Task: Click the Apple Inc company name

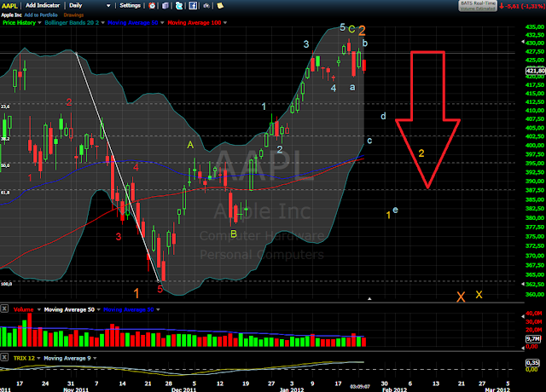Action: tap(11, 15)
